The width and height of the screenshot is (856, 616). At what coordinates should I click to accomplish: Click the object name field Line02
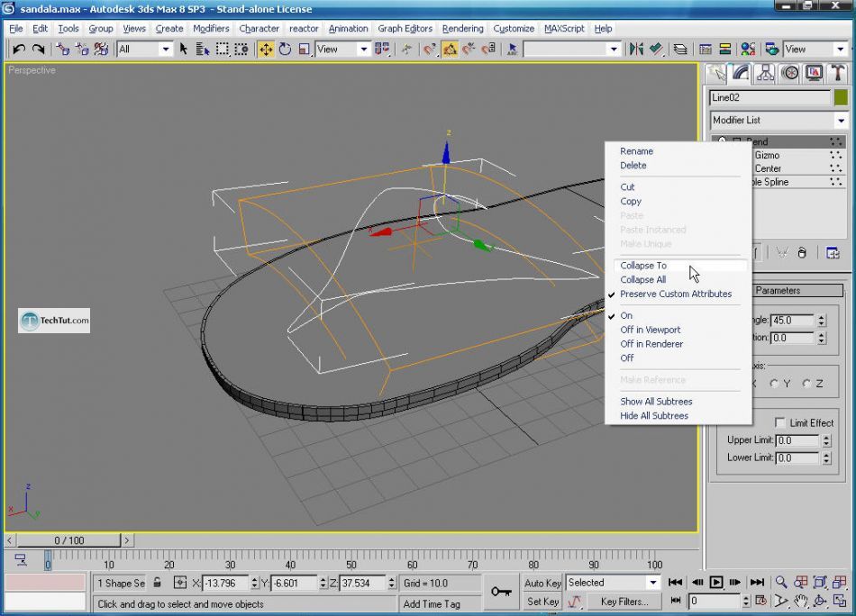(769, 97)
